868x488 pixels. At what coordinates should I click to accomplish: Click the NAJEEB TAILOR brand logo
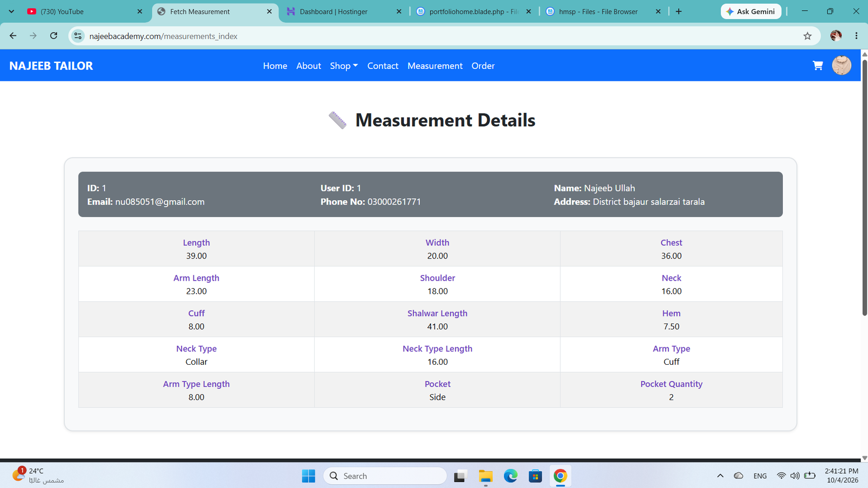(51, 66)
